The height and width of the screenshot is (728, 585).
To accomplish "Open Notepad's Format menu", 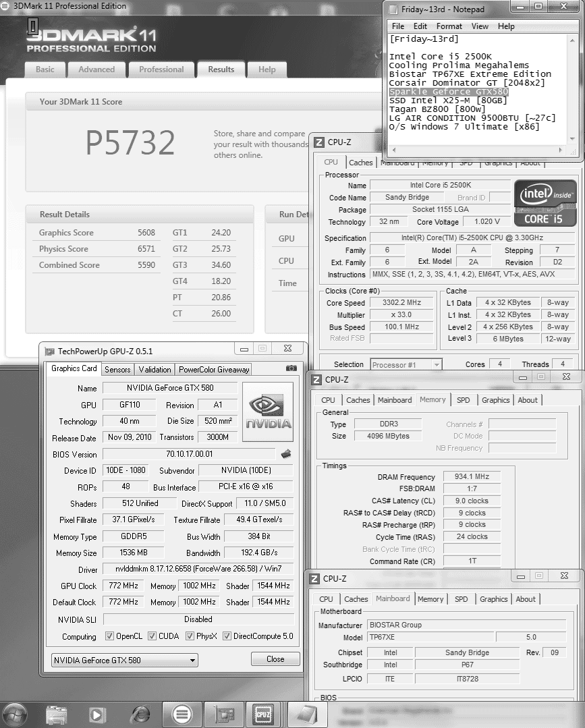I will 449,26.
